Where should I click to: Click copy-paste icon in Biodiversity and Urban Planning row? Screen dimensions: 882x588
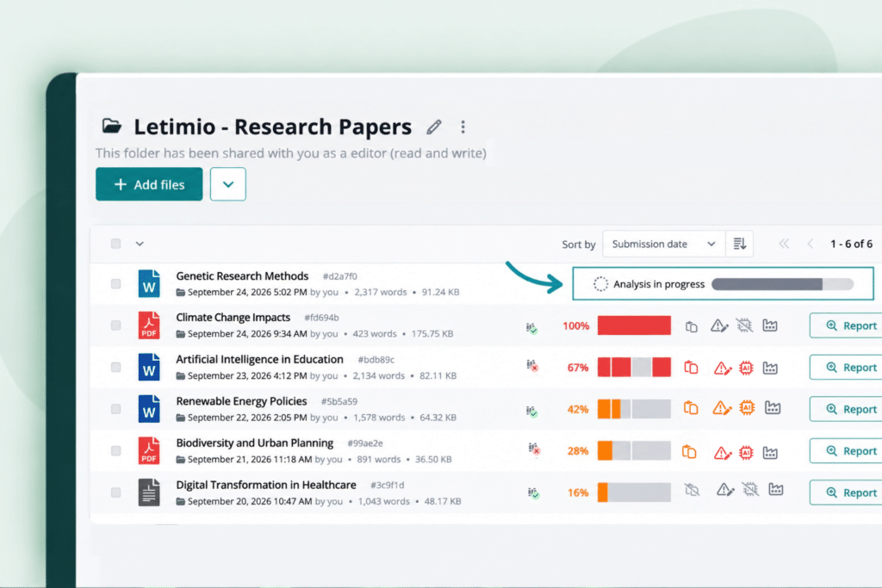[x=689, y=451]
